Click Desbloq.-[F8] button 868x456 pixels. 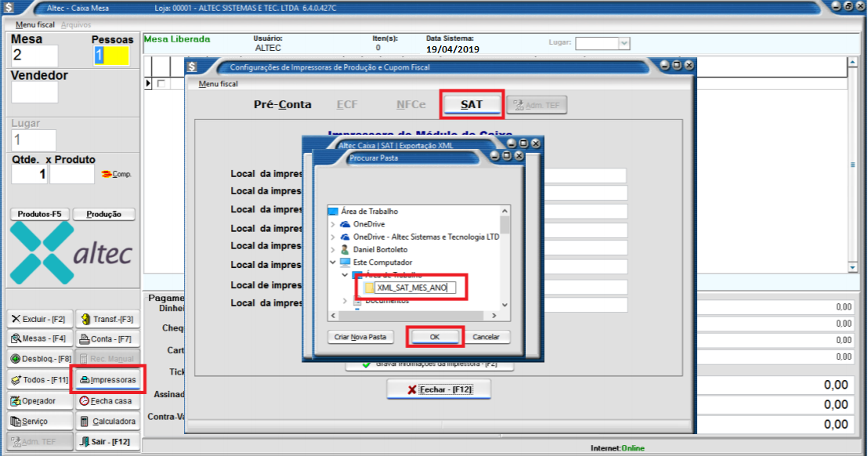(x=39, y=359)
